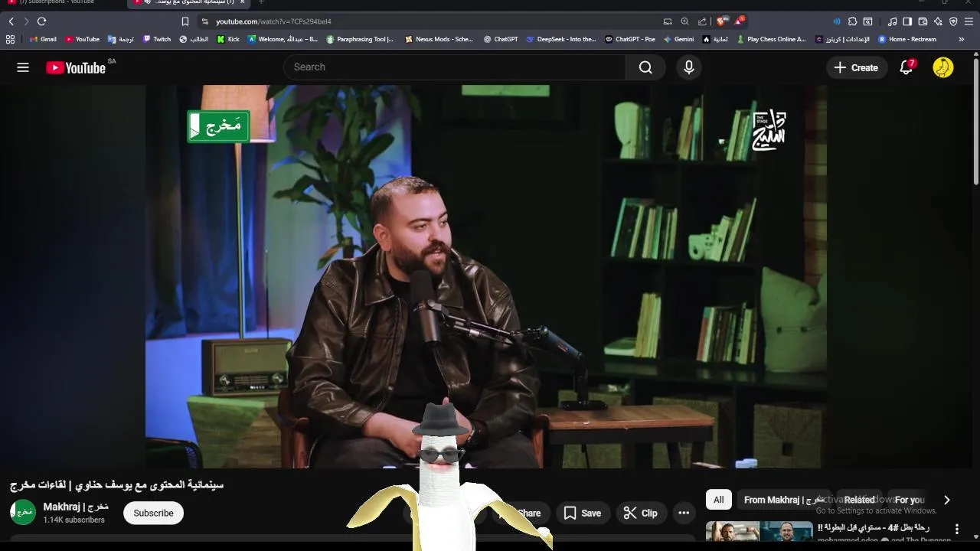Click the video player to pause
The width and height of the screenshot is (980, 551).
[486, 275]
